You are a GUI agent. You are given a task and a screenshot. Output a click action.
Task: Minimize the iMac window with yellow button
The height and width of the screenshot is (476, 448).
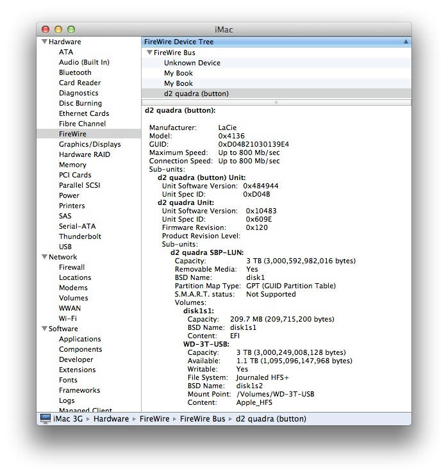pyautogui.click(x=58, y=29)
